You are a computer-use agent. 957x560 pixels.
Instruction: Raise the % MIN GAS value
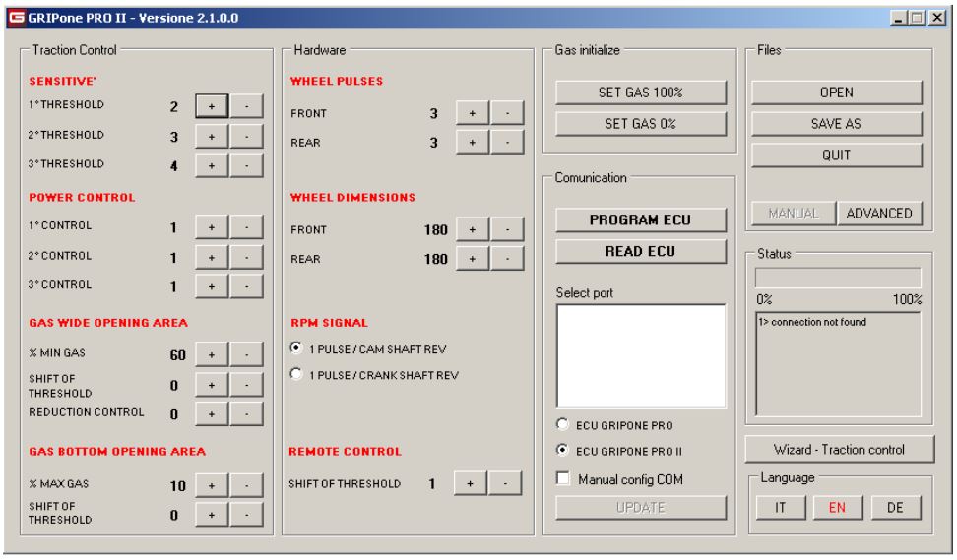[212, 354]
